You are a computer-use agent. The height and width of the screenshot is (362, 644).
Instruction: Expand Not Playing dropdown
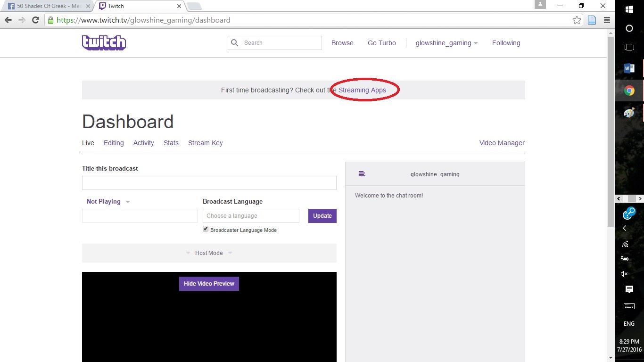pyautogui.click(x=108, y=201)
